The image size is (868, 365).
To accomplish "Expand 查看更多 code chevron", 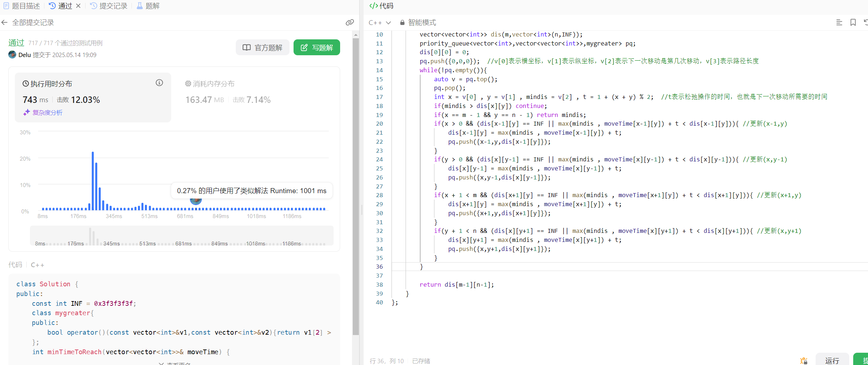I will (x=161, y=363).
